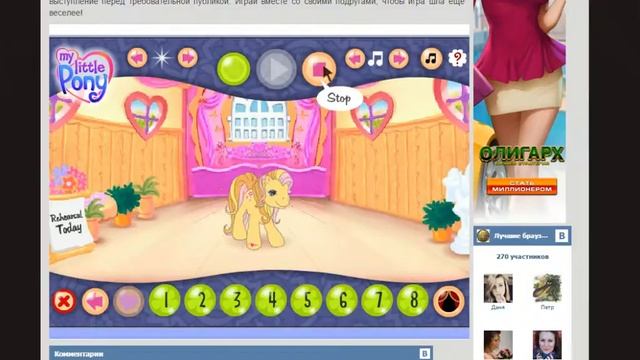Click the green record button
Viewport: 640px width, 360px height.
tap(233, 69)
